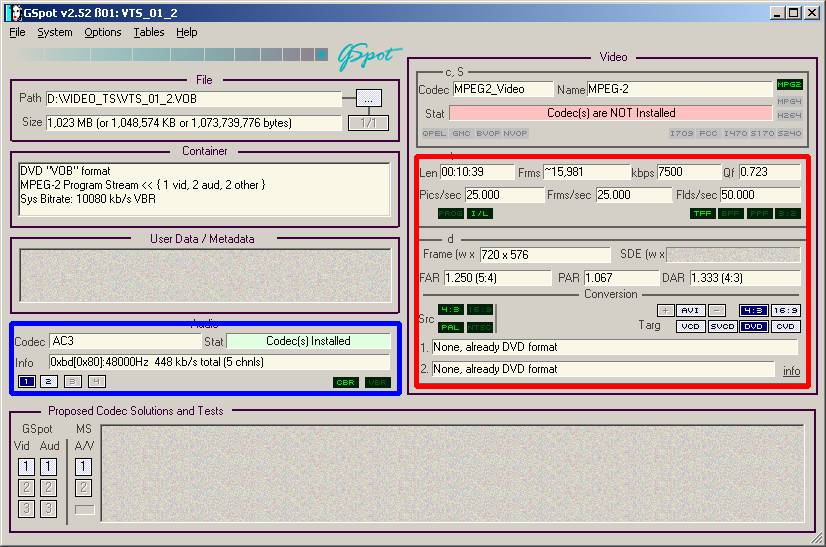Open the conversion info link
Image resolution: width=826 pixels, height=547 pixels.
[791, 371]
